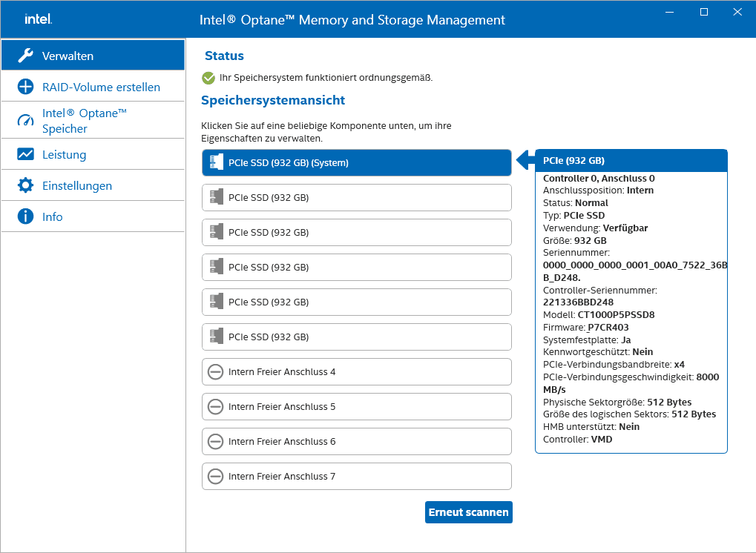Click the model value CT1000P5PSSD8
Image resolution: width=756 pixels, height=553 pixels.
pyautogui.click(x=617, y=314)
